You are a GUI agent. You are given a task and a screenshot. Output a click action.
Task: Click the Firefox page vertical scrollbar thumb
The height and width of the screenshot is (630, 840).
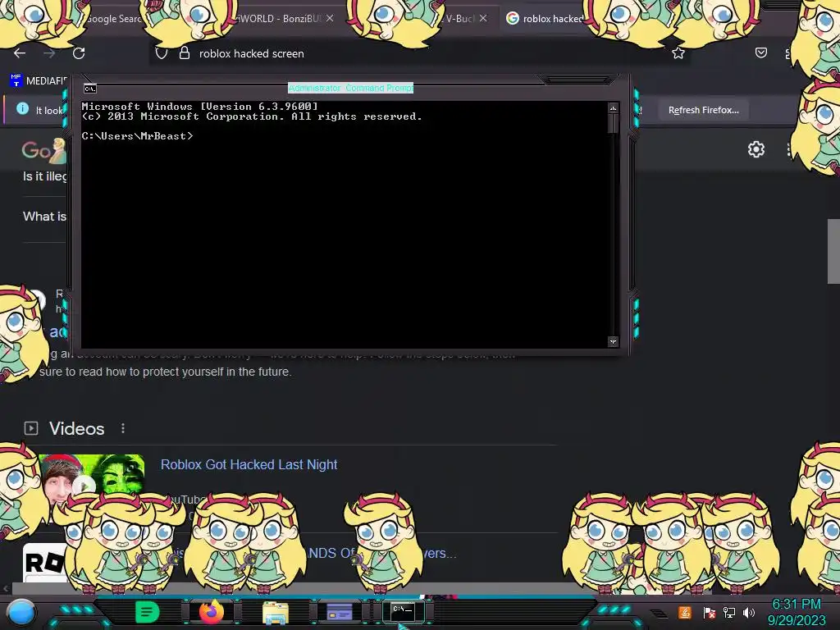(833, 252)
